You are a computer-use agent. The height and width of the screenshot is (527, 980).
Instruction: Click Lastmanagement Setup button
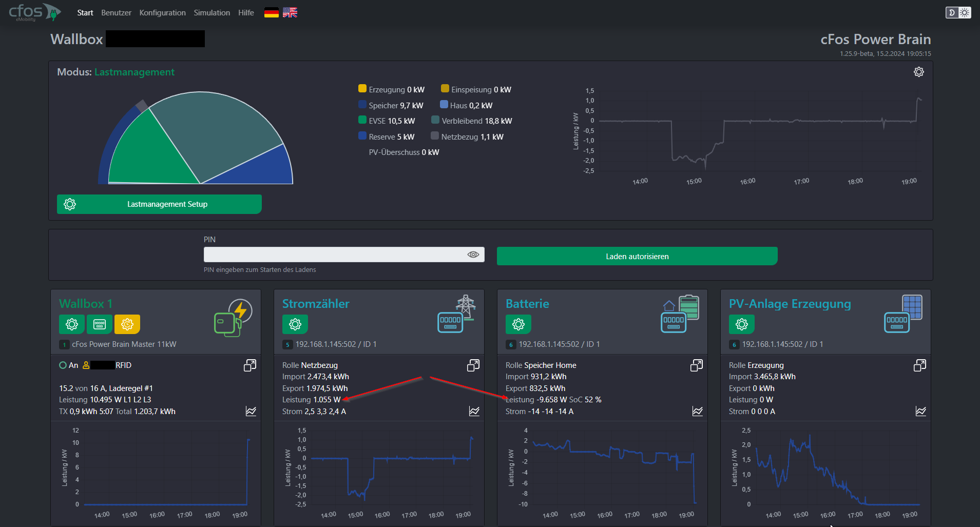159,204
